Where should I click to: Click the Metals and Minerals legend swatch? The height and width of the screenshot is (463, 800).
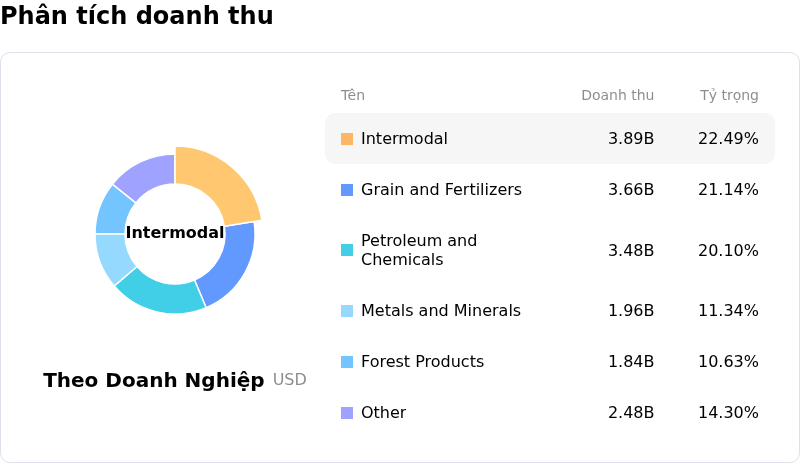tap(347, 311)
